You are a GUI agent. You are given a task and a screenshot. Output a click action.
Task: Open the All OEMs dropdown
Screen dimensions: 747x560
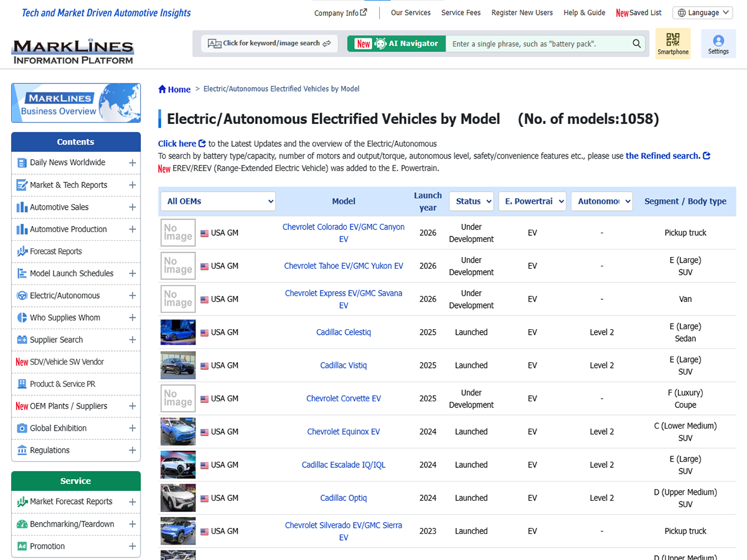[218, 201]
